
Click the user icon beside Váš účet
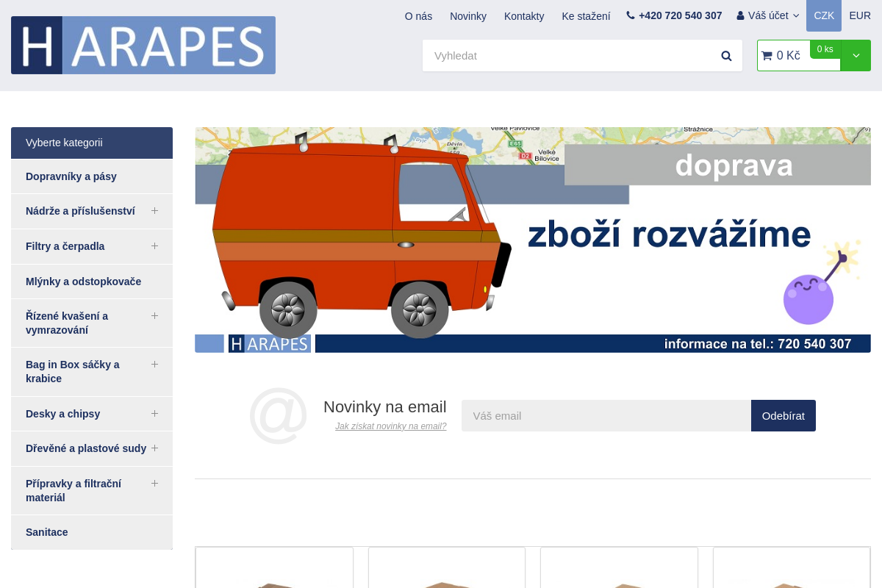740,15
